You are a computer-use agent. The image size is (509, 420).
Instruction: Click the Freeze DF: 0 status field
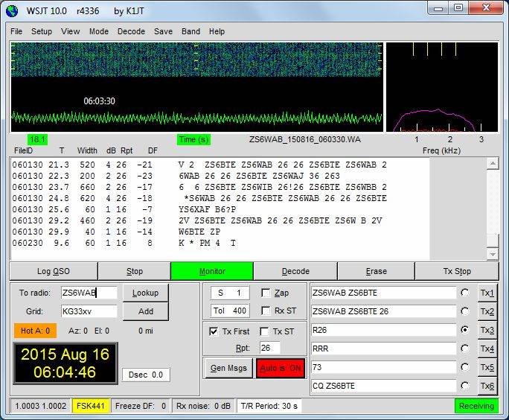pos(141,406)
